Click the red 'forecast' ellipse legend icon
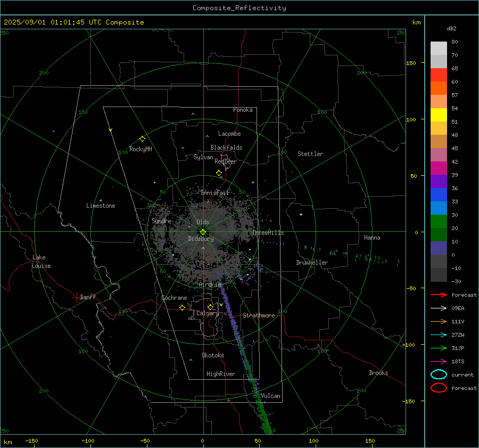479x448 pixels. [439, 388]
